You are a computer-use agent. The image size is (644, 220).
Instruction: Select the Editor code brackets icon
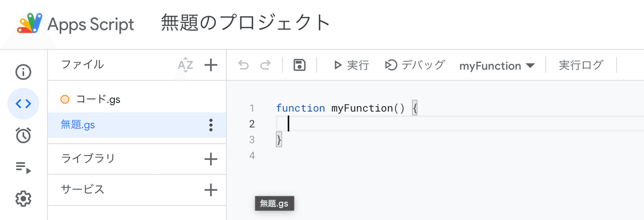(x=23, y=104)
